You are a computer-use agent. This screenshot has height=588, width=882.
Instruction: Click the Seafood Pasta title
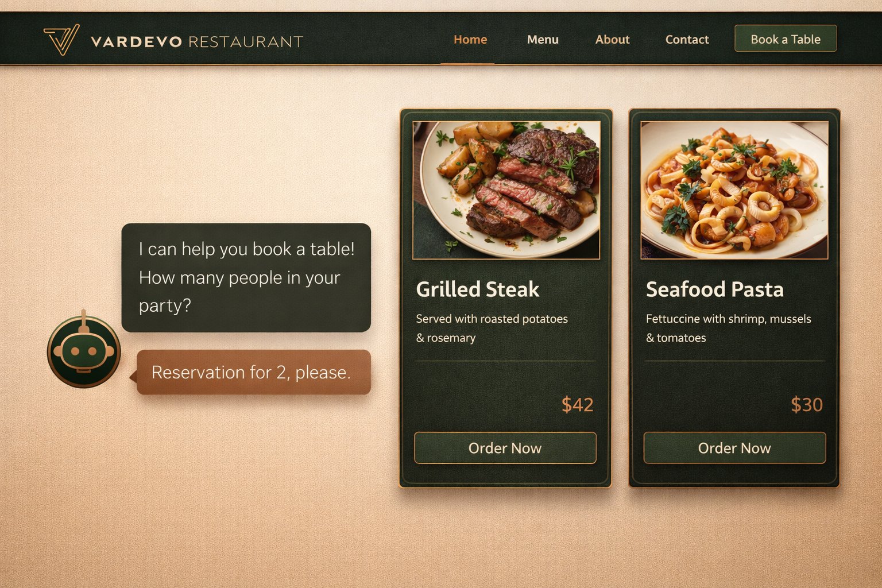(715, 289)
